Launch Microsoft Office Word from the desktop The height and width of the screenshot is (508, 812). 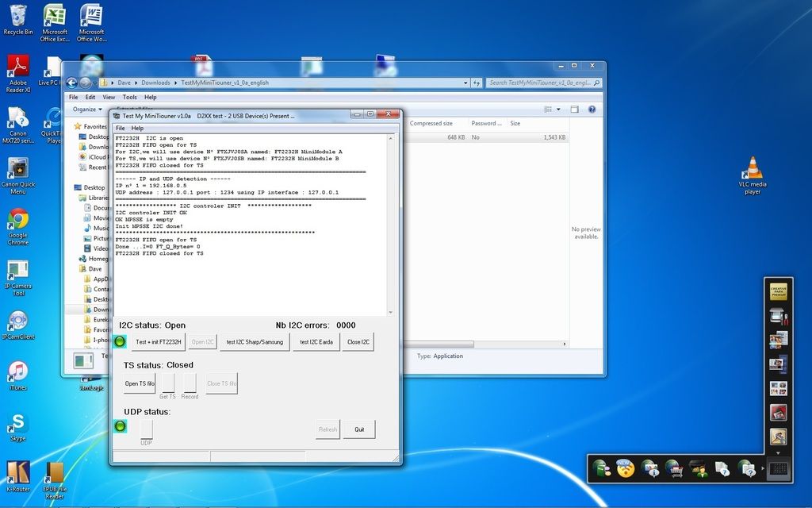pos(92,23)
